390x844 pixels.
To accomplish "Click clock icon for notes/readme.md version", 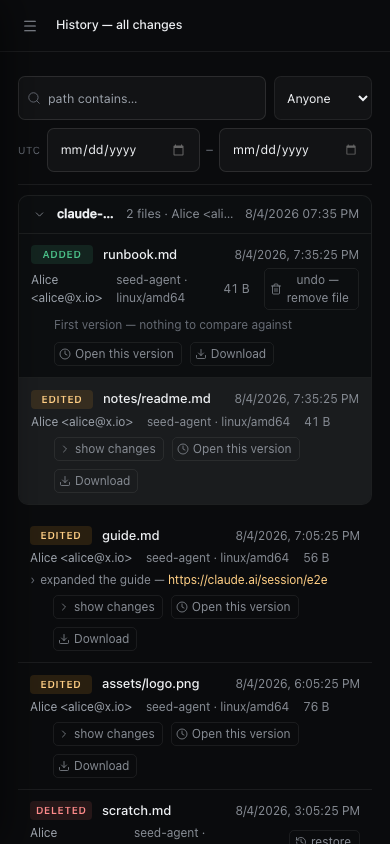I will 183,449.
